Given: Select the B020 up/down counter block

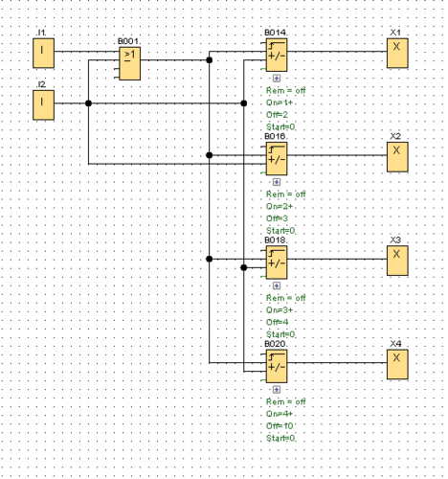Looking at the screenshot, I should tap(277, 366).
